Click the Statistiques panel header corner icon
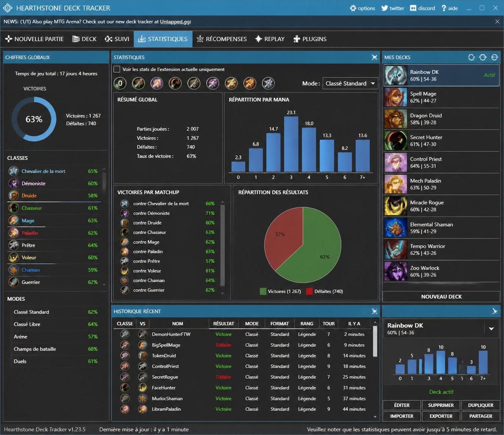 374,57
